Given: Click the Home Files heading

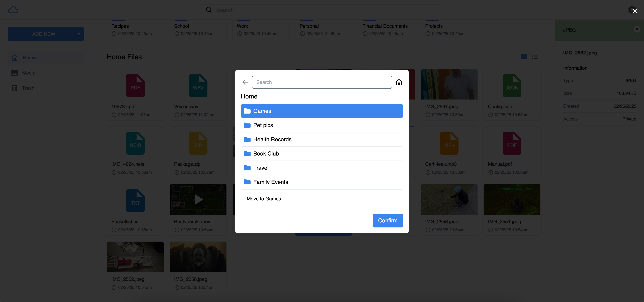Looking at the screenshot, I should tap(124, 57).
